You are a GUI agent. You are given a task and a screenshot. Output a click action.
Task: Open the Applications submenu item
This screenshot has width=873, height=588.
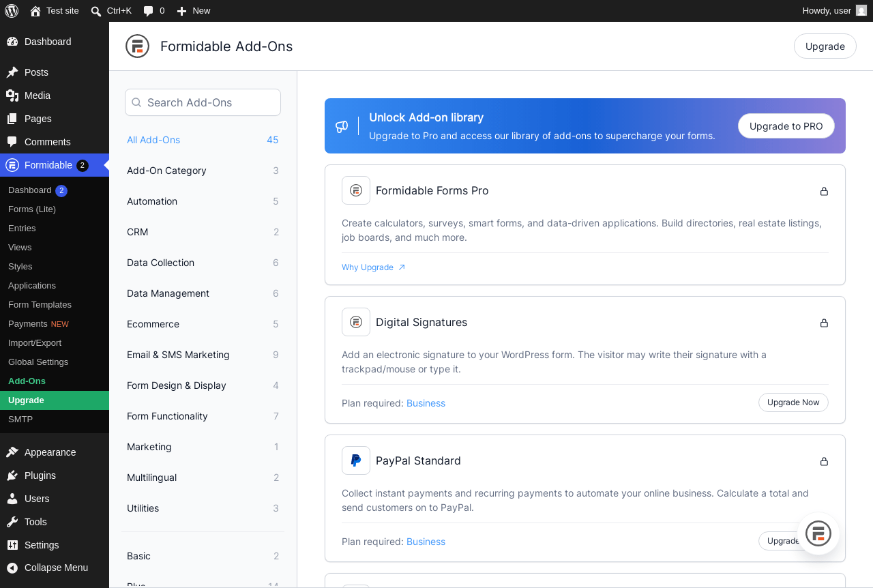click(x=55, y=286)
